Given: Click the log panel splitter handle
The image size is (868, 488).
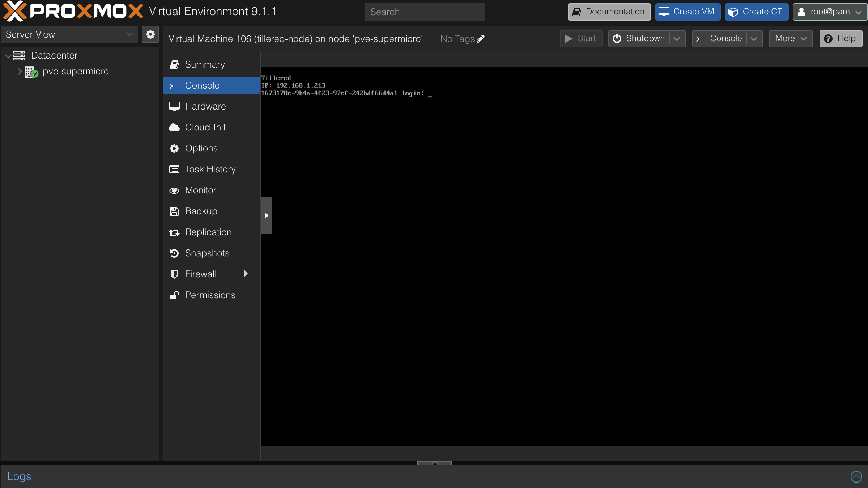Looking at the screenshot, I should 434,463.
